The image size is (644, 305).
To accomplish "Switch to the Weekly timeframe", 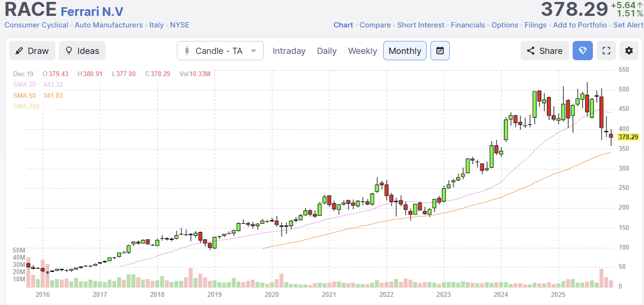I will click(362, 51).
